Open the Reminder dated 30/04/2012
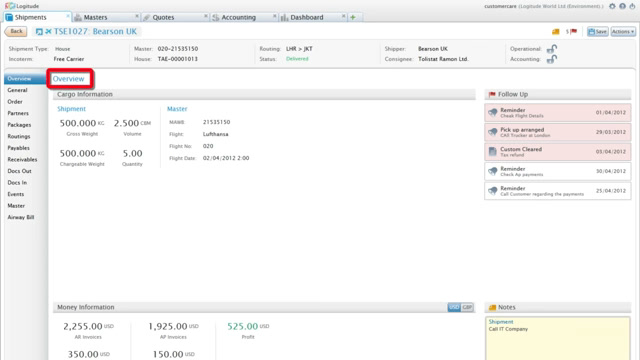 pyautogui.click(x=558, y=171)
